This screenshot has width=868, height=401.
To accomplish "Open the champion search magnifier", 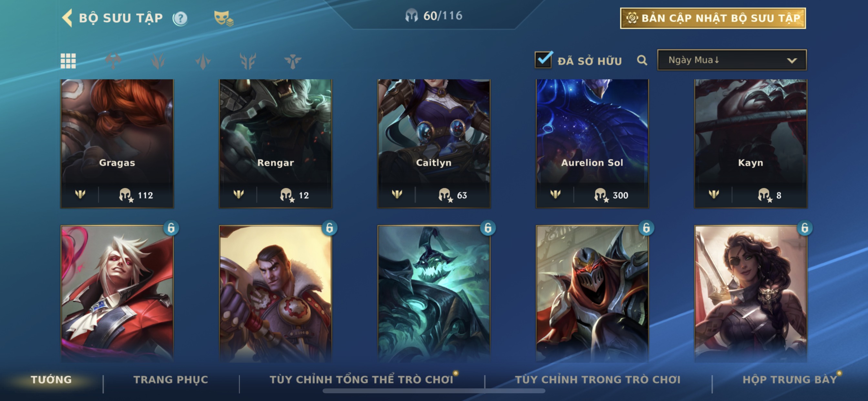I will point(642,61).
